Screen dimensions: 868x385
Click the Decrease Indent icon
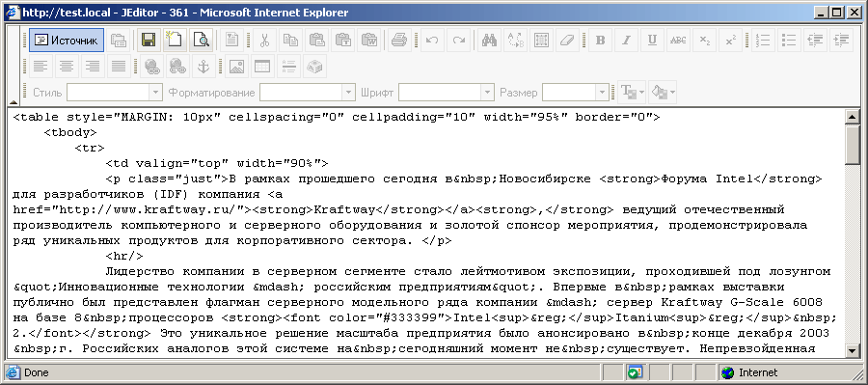pos(815,41)
